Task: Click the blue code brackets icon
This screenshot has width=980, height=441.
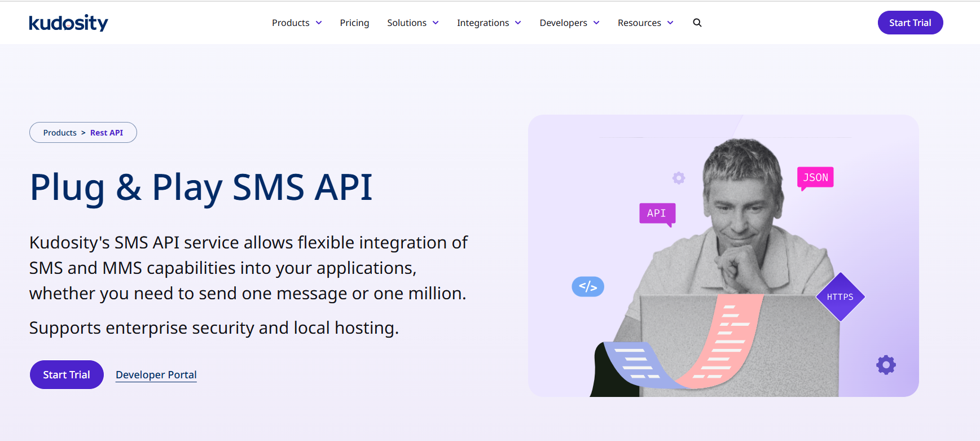Action: pos(588,287)
